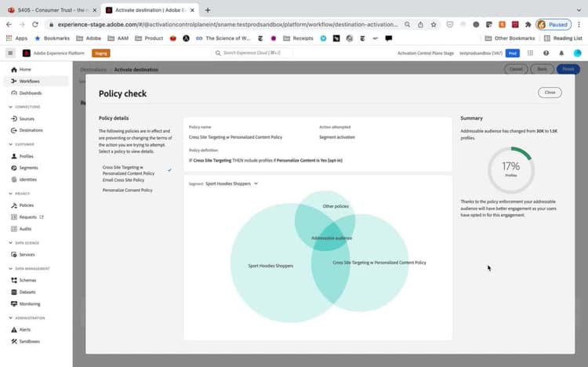This screenshot has width=588, height=367.
Task: Open Audits in the sidebar
Action: click(x=21, y=228)
